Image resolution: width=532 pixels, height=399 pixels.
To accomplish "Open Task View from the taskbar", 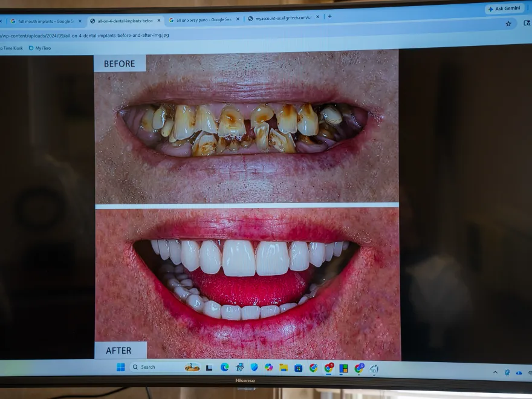I will (x=209, y=368).
